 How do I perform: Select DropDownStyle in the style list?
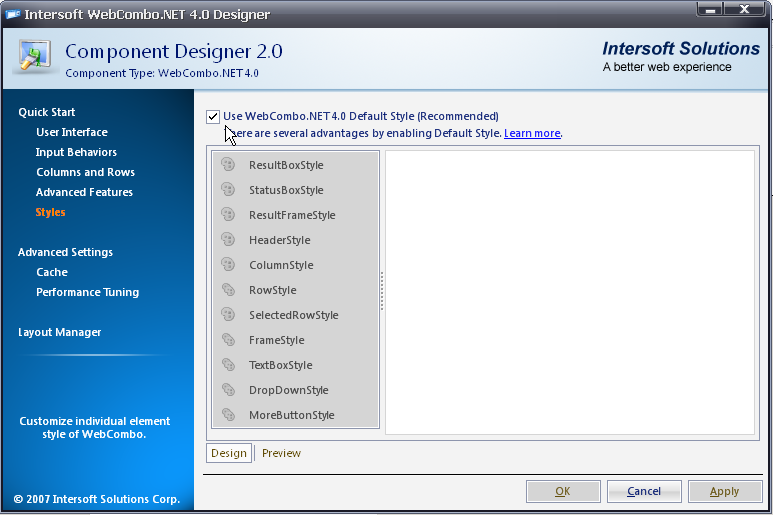tap(295, 390)
